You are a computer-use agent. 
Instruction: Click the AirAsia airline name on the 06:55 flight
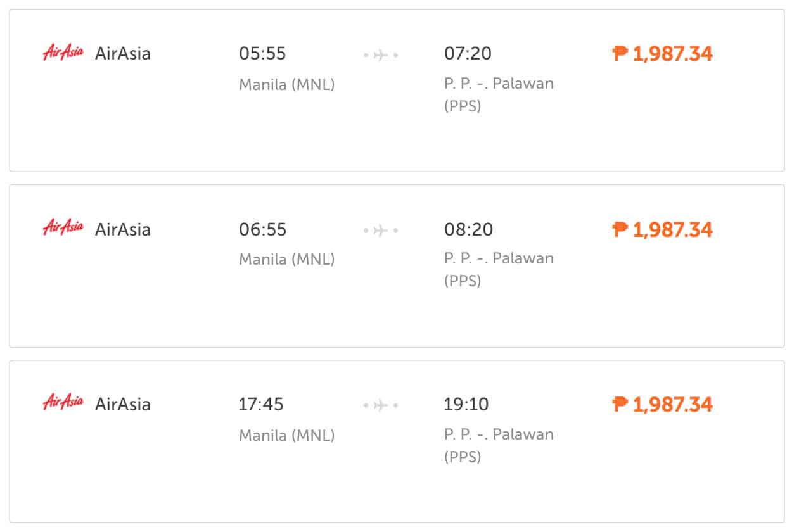click(x=123, y=229)
